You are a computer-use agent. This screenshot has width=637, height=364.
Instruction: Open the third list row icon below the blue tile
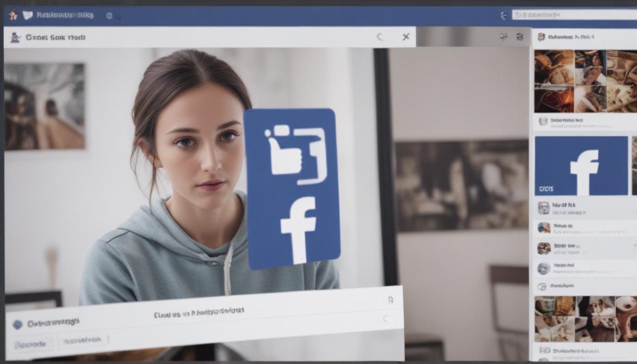coord(544,248)
